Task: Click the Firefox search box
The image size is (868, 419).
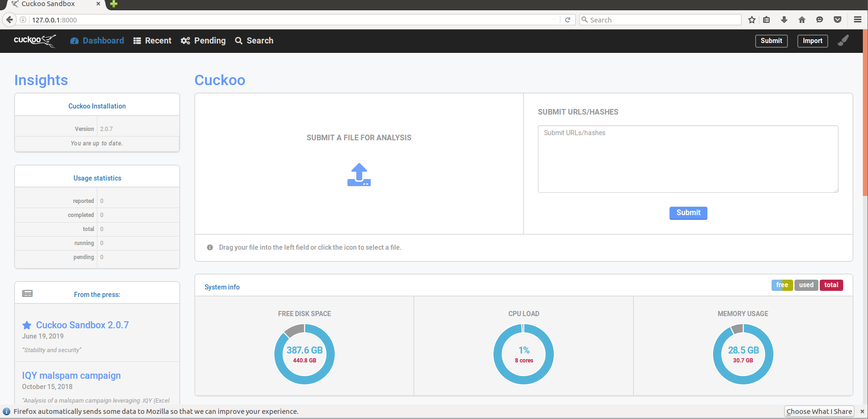Action: coord(660,20)
